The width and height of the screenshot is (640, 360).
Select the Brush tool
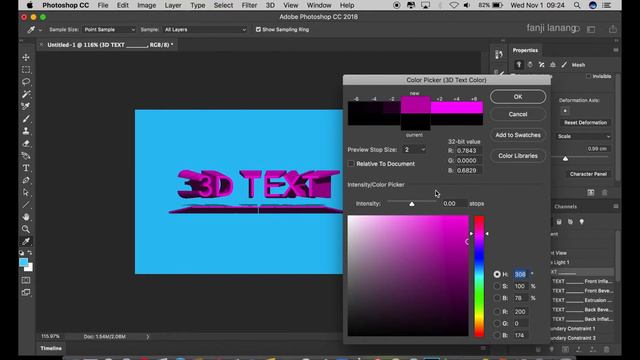(26, 119)
